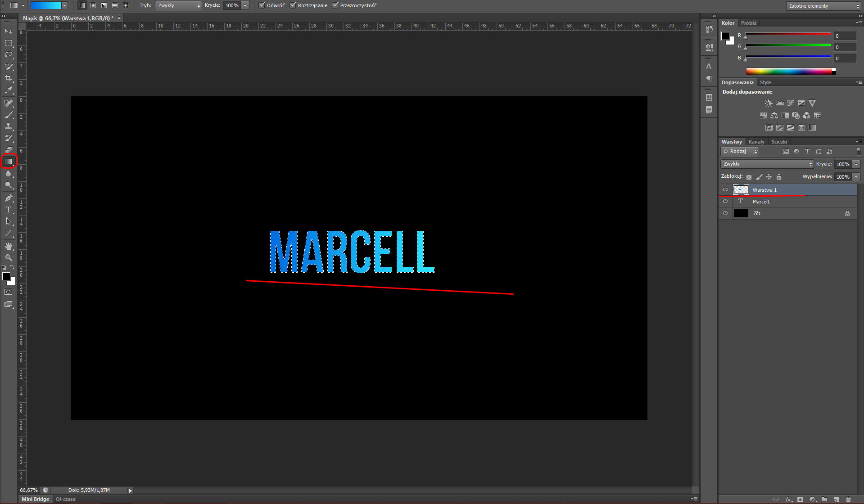Open the tool preset picker arrow
This screenshot has width=864, height=504.
pyautogui.click(x=23, y=5)
